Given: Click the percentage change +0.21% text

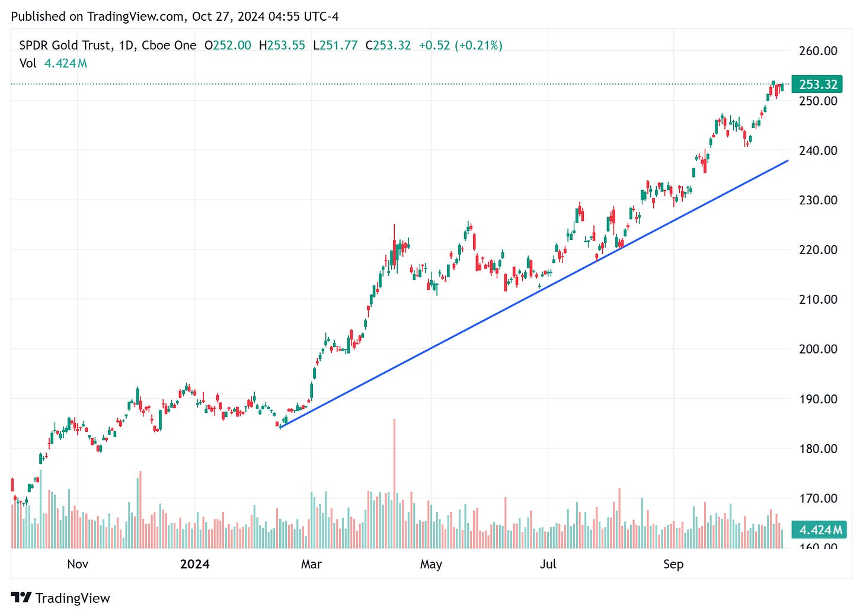Looking at the screenshot, I should (x=478, y=45).
